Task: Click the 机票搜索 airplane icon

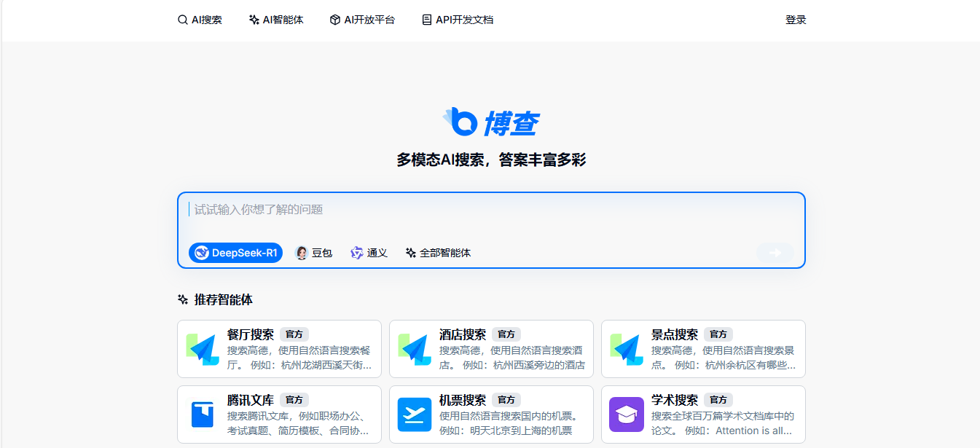Action: [x=415, y=414]
